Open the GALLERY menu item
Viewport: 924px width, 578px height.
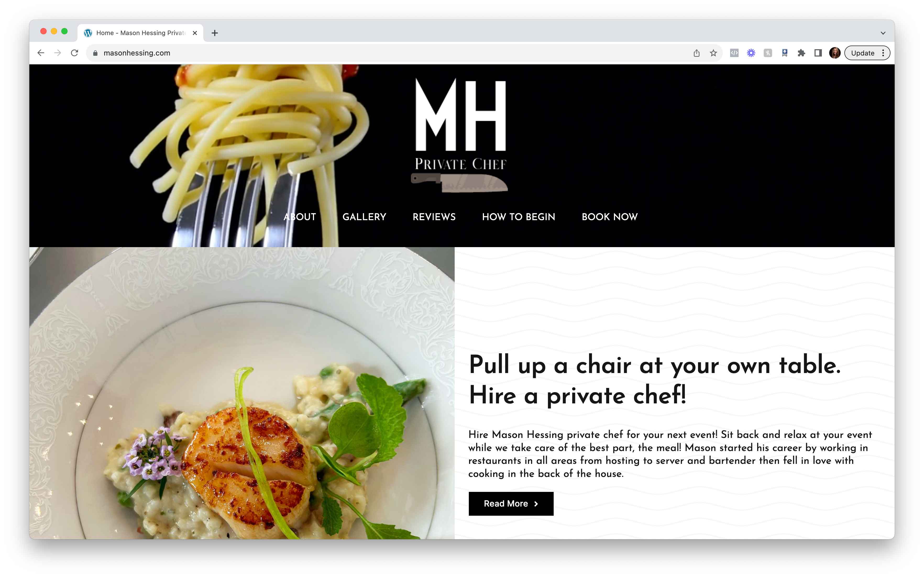[364, 217]
